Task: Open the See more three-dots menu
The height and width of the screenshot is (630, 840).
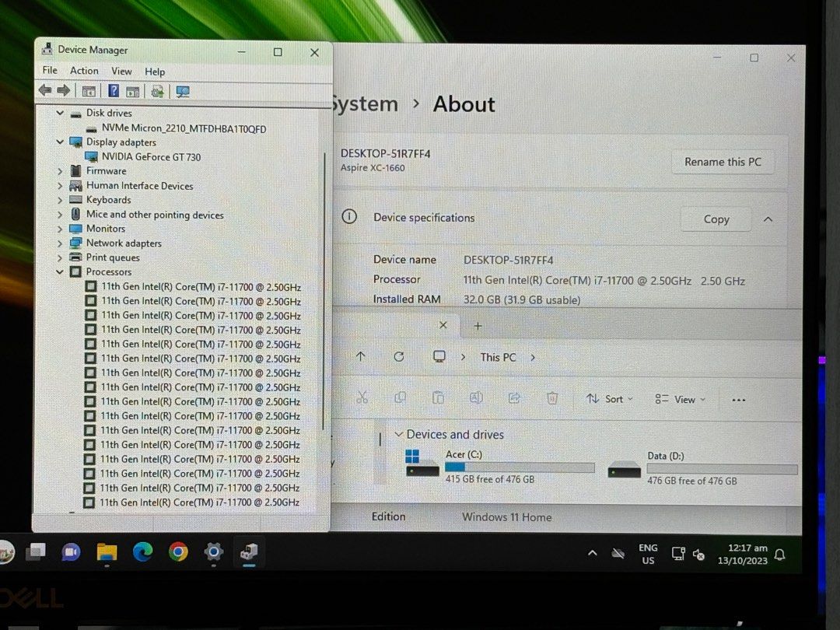Action: [x=738, y=400]
